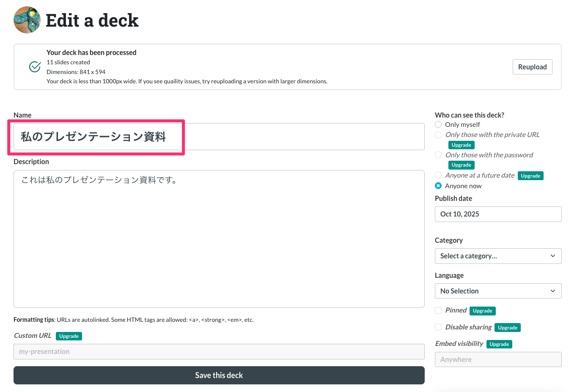The width and height of the screenshot is (577, 392).
Task: Click the green processed checkmark icon
Action: pyautogui.click(x=35, y=67)
